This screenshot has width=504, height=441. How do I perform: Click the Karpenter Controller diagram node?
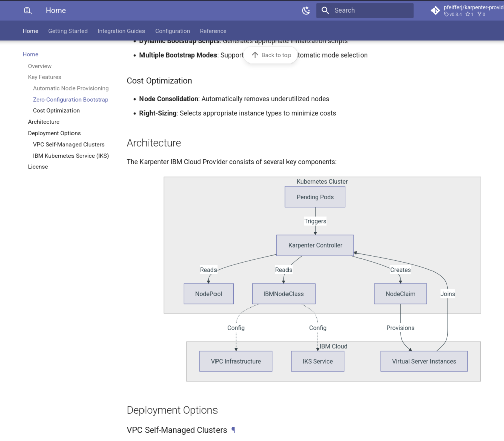tap(315, 245)
